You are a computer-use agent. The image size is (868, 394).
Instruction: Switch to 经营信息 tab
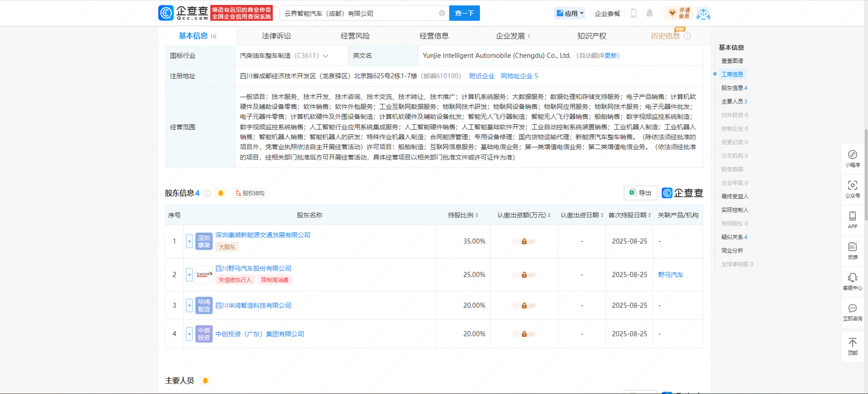tap(434, 36)
